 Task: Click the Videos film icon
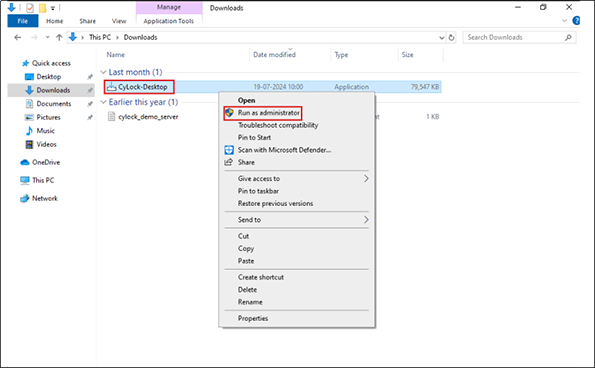click(29, 145)
